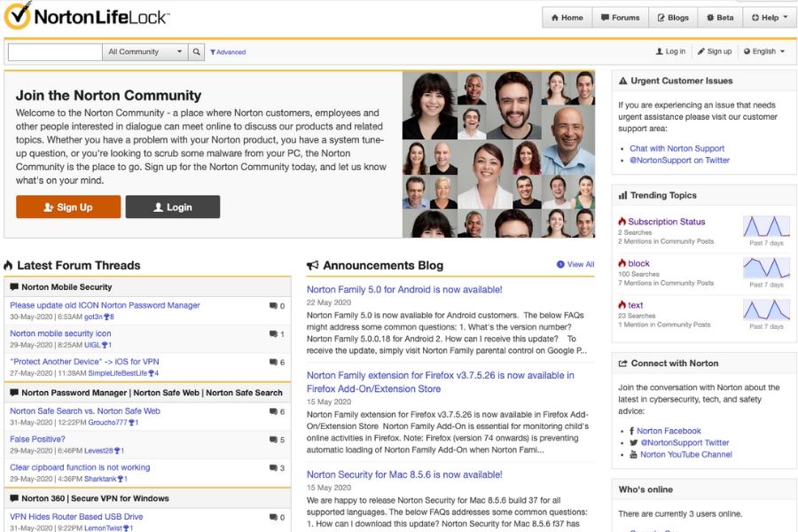
Task: Open Norton Family 5.0 for Android announcement
Action: point(404,289)
